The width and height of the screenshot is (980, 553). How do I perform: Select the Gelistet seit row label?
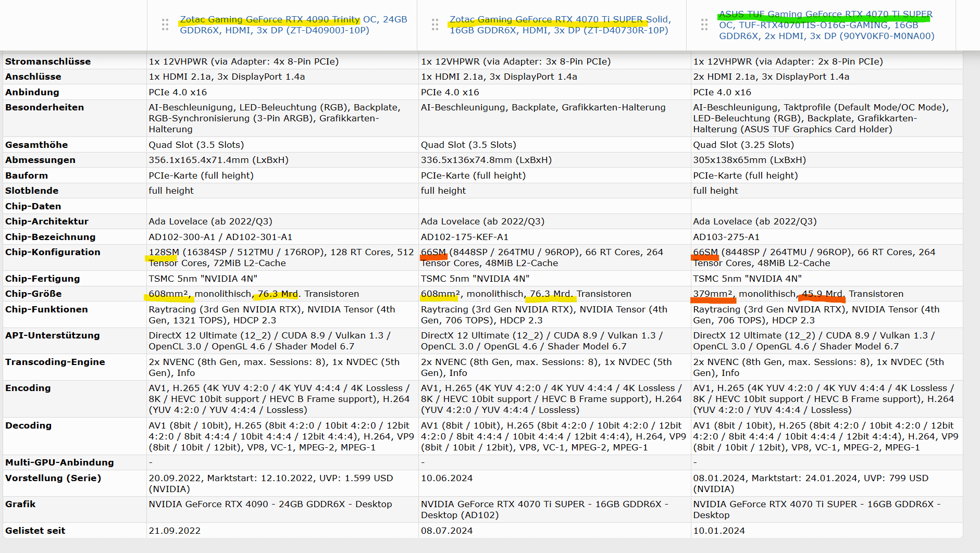click(35, 531)
